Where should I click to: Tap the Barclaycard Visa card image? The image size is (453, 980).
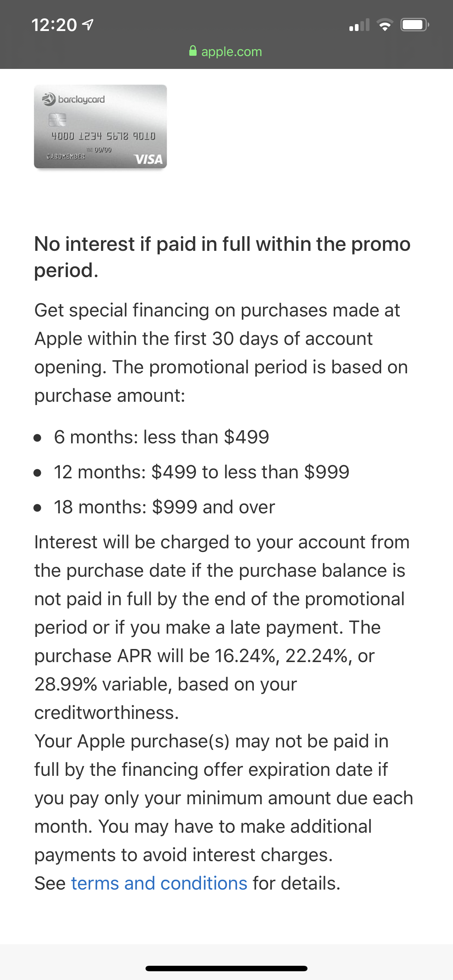tap(101, 127)
